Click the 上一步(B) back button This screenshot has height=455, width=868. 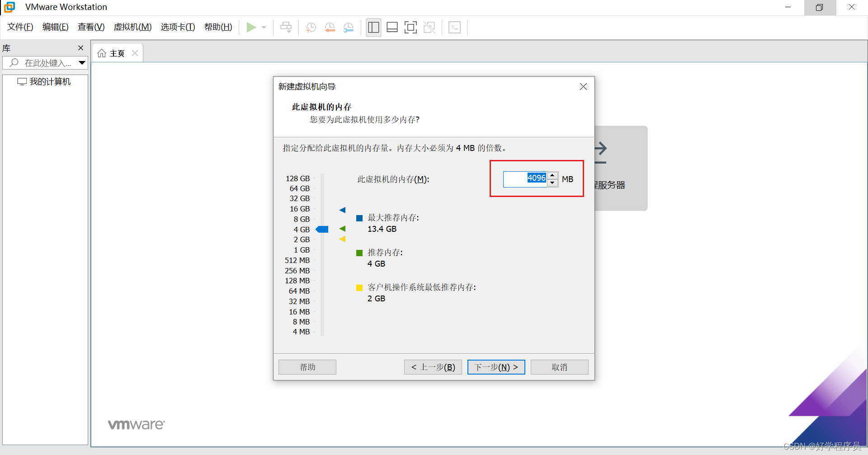(x=433, y=367)
